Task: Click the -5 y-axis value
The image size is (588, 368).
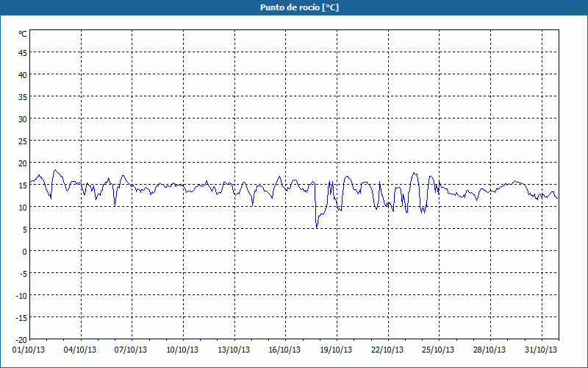Action: tap(24, 274)
